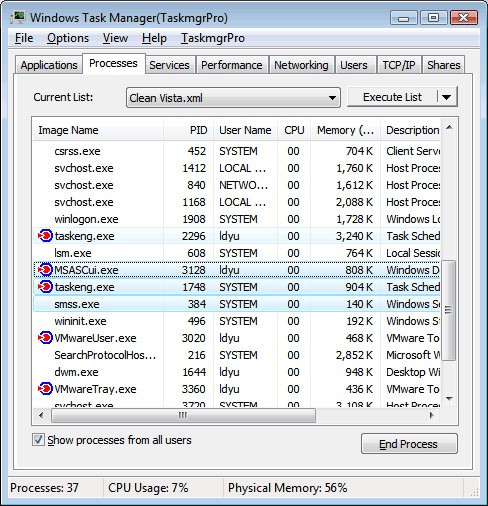Click the red icon beside VMwareTray.exe
The width and height of the screenshot is (488, 506).
45,389
